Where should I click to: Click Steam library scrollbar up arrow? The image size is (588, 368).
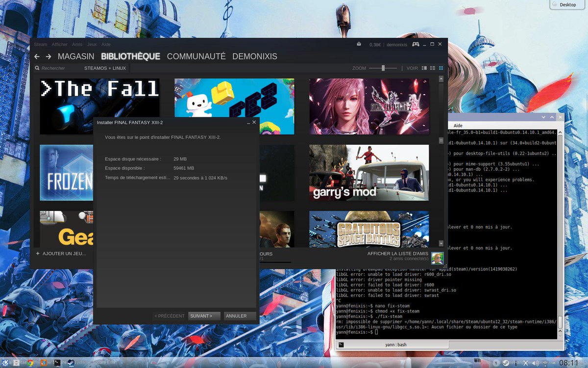(441, 79)
